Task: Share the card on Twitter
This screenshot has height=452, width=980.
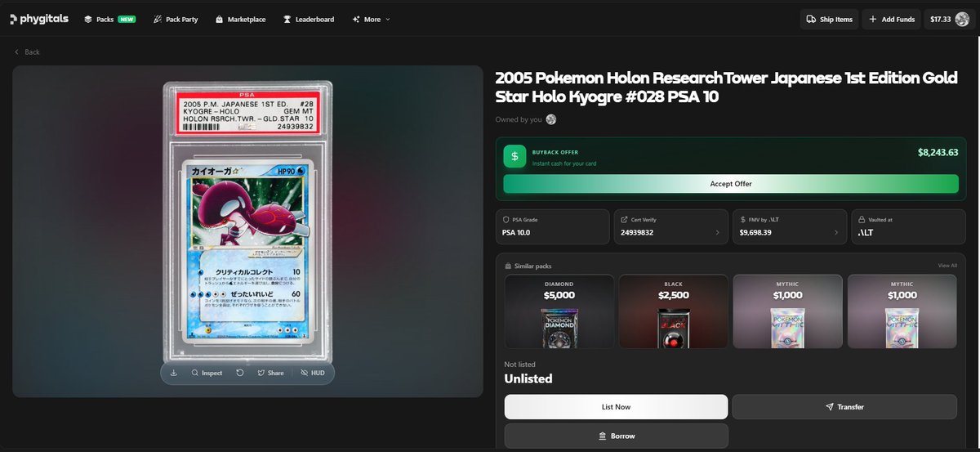Action: click(x=270, y=373)
